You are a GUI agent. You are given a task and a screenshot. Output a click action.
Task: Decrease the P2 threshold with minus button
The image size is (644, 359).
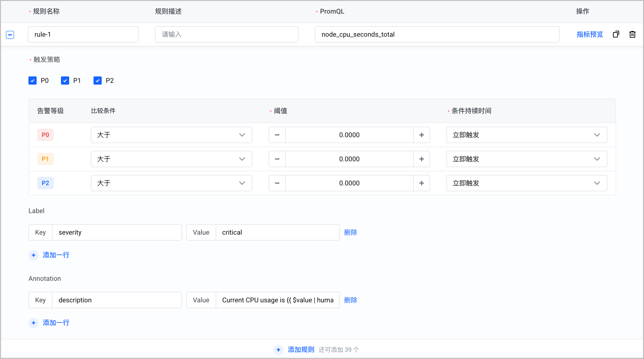click(277, 183)
